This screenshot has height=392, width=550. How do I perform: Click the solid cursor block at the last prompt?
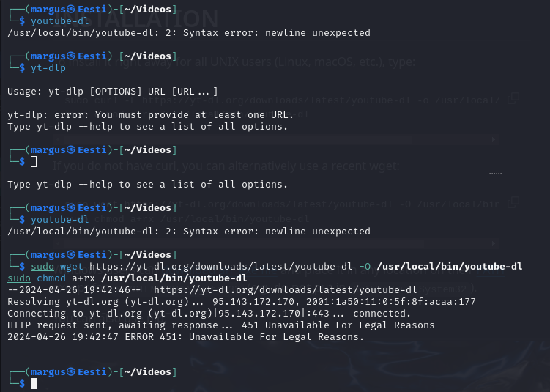click(34, 383)
